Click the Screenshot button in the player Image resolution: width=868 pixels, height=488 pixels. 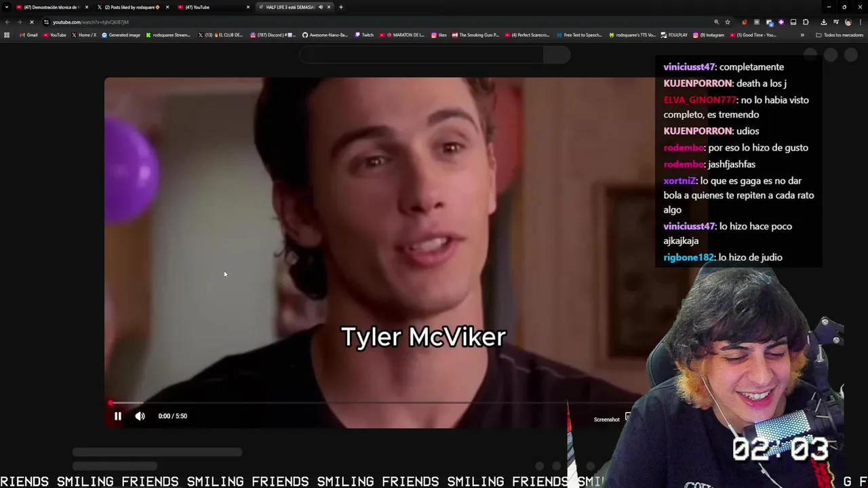(x=607, y=420)
